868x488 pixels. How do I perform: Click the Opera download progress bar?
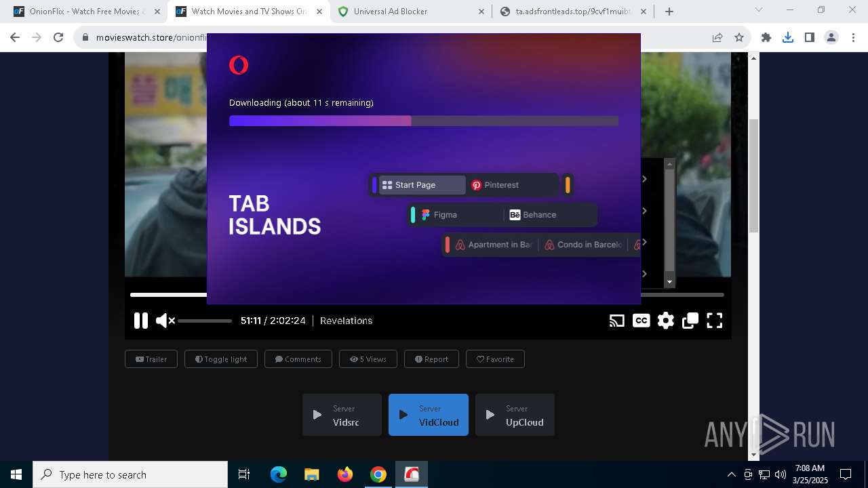click(424, 121)
